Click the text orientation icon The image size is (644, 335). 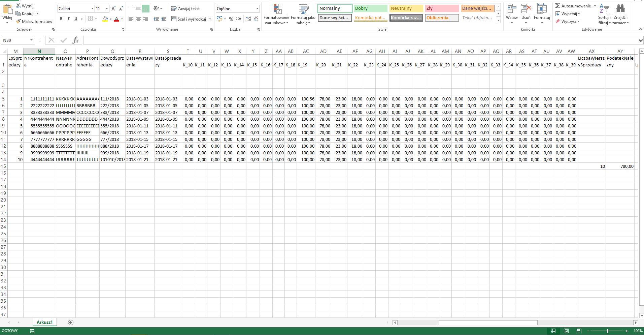(x=156, y=8)
